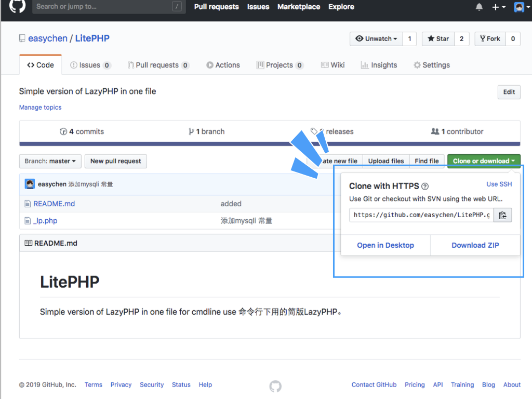This screenshot has width=532, height=399.
Task: View the 4 commits history
Action: coord(82,131)
